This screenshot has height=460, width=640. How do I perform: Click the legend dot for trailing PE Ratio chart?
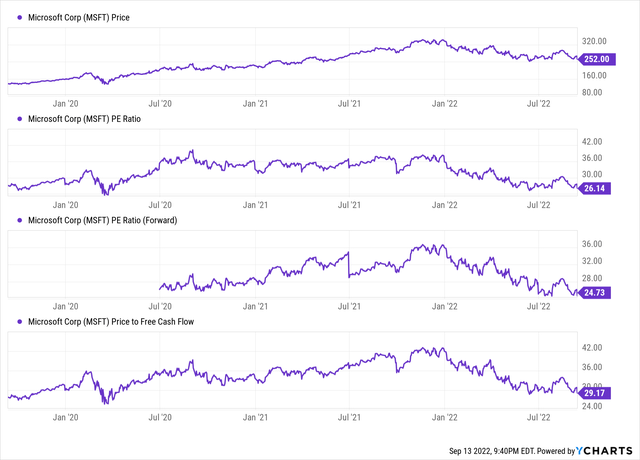12,119
